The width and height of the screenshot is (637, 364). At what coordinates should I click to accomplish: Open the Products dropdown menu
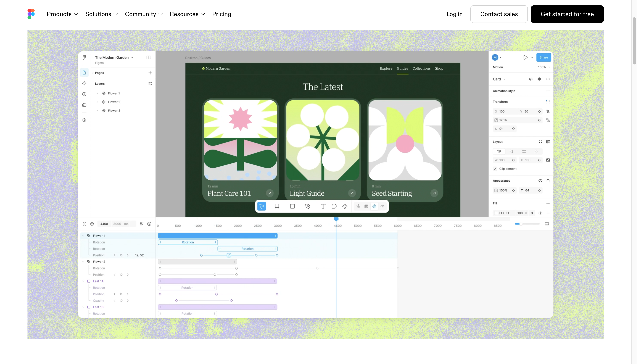pyautogui.click(x=63, y=14)
